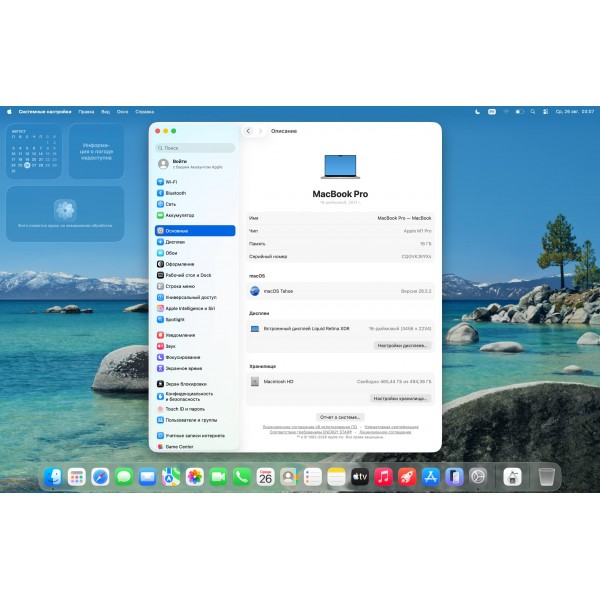Screen dimensions: 600x600
Task: Select Game Center in the sidebar
Action: tap(195, 447)
